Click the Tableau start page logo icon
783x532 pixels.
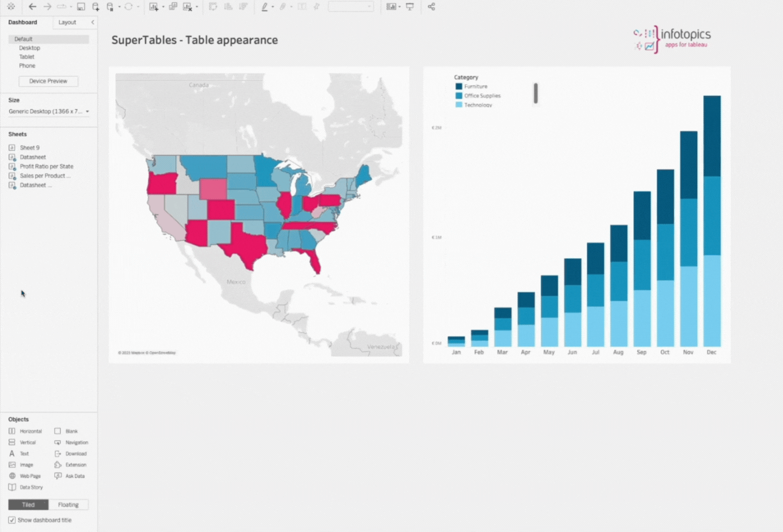(x=11, y=6)
